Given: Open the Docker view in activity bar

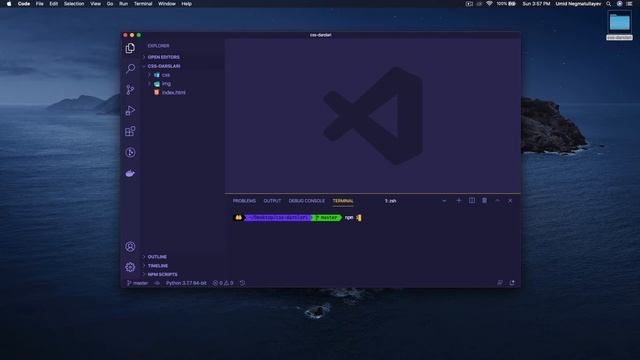Looking at the screenshot, I should click(130, 173).
